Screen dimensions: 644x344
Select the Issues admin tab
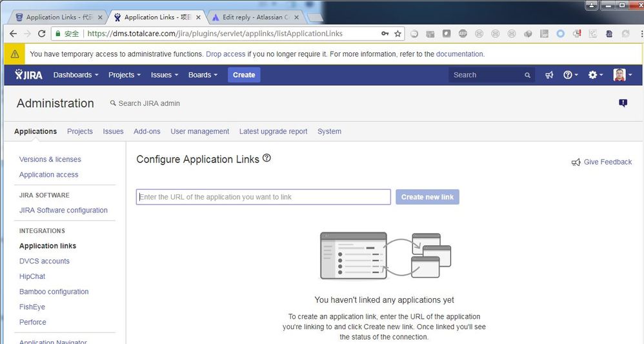(x=113, y=132)
